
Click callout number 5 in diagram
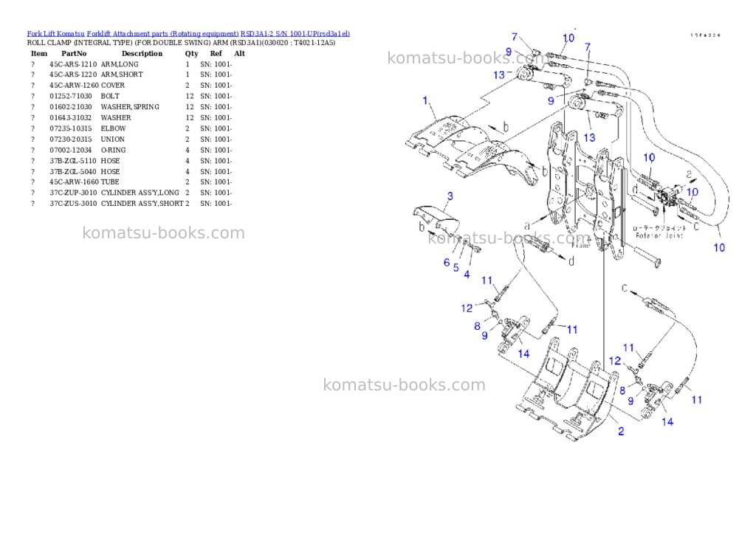click(456, 267)
